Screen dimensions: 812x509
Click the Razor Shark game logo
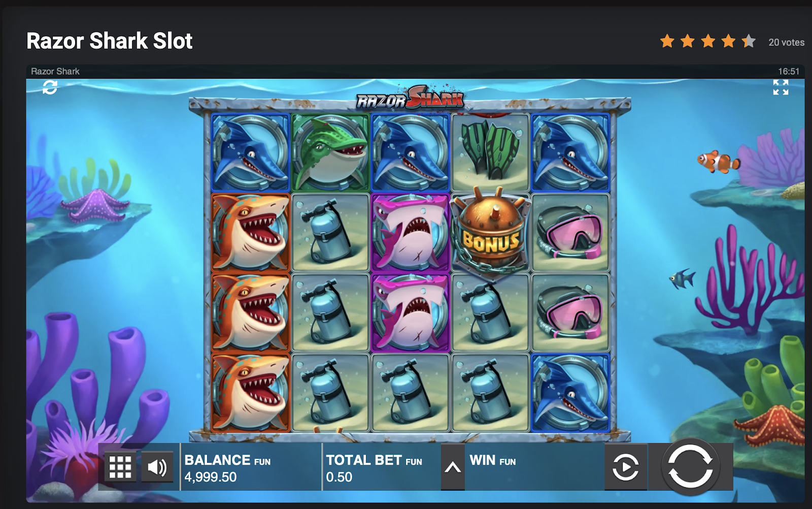click(x=410, y=98)
